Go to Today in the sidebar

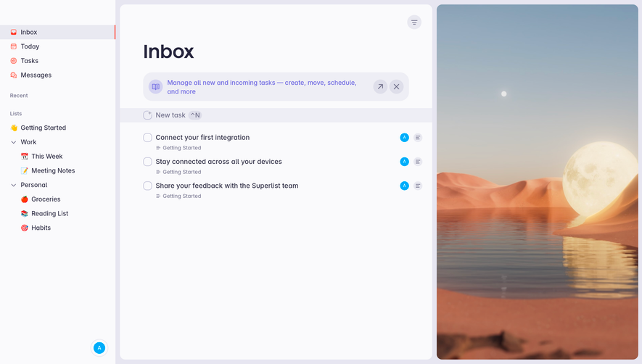[x=57, y=46]
